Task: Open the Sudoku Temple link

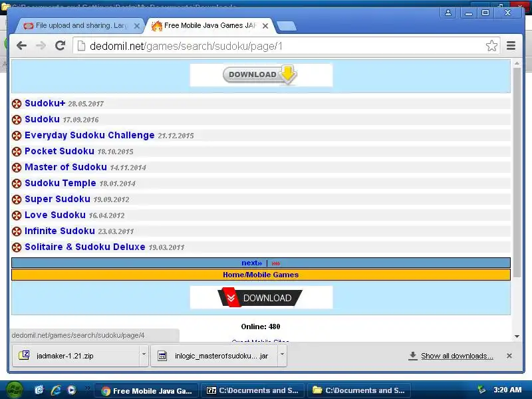Action: (61, 183)
